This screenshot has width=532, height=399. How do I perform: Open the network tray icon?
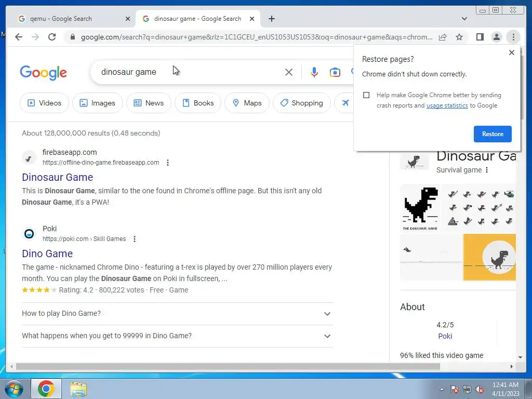click(x=467, y=389)
